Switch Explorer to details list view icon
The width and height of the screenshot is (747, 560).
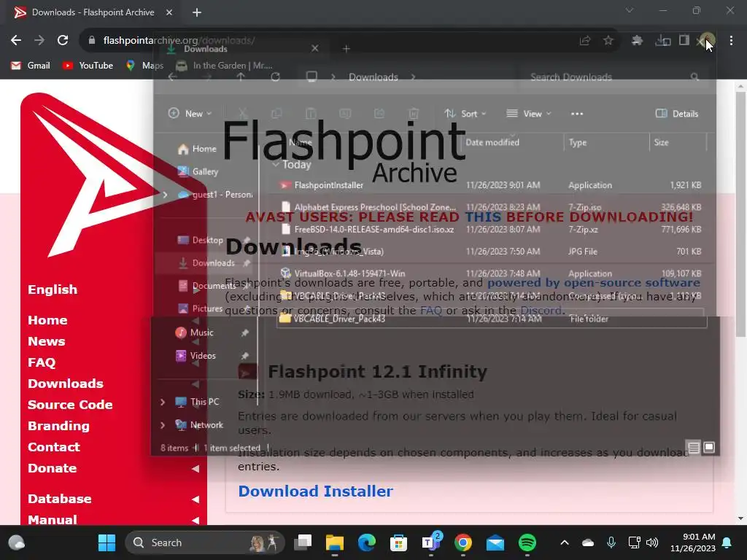tap(694, 447)
